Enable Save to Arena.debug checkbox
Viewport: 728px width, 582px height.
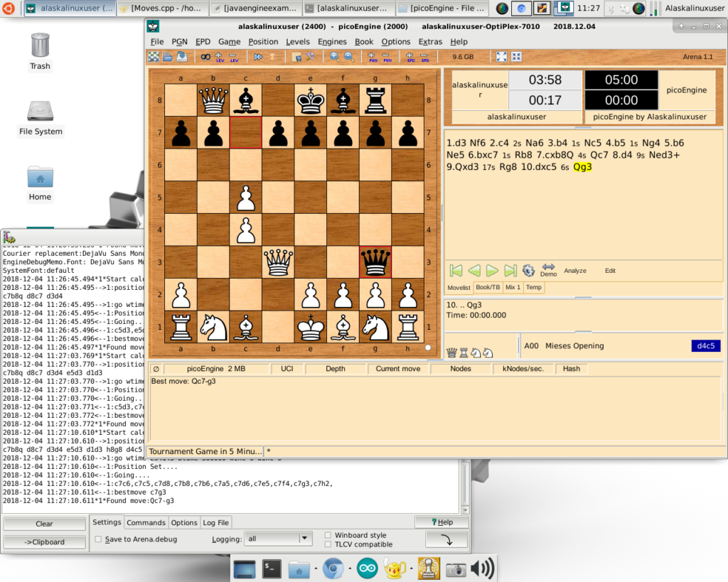98,539
